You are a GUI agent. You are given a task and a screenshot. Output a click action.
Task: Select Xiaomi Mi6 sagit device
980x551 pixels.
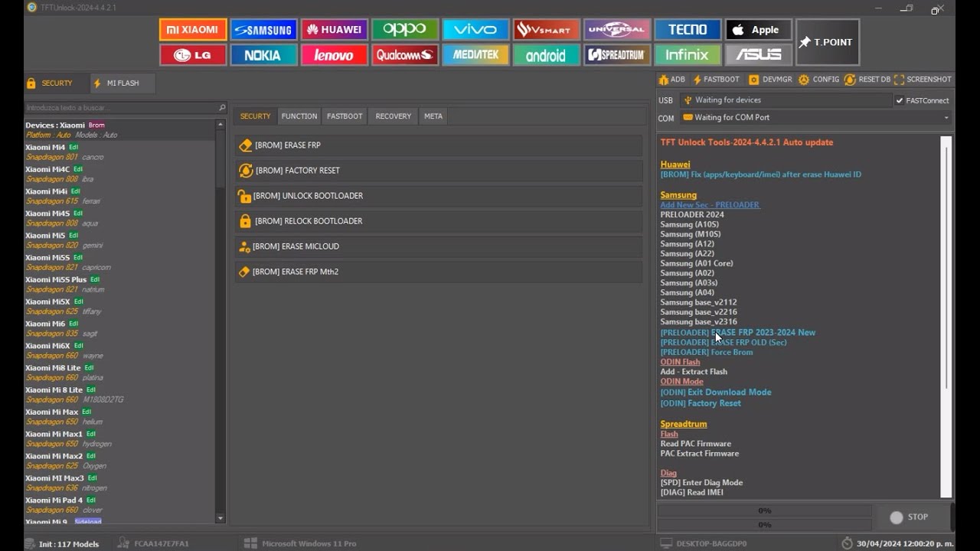119,328
